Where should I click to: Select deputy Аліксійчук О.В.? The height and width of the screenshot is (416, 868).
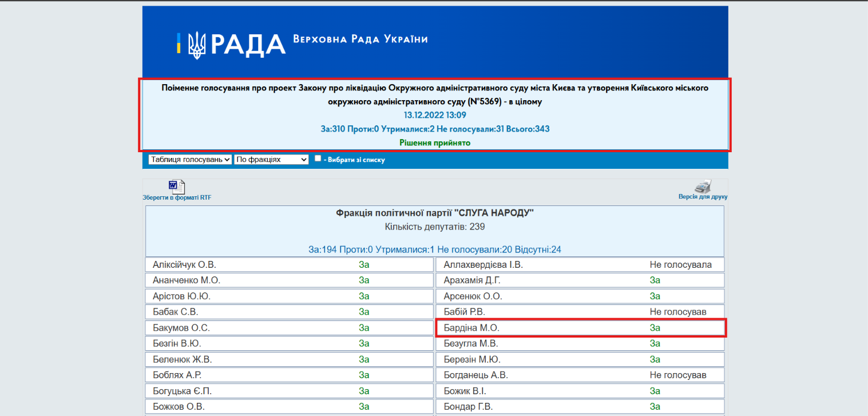pos(184,265)
